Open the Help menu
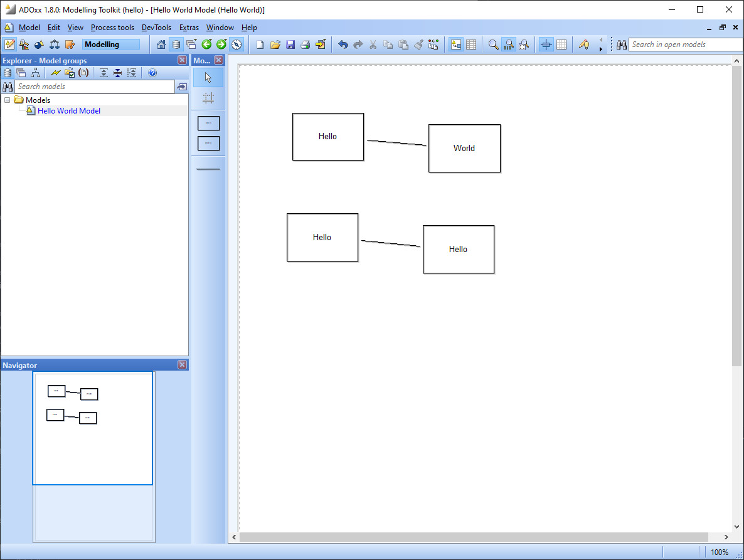This screenshot has width=744, height=560. pyautogui.click(x=248, y=28)
